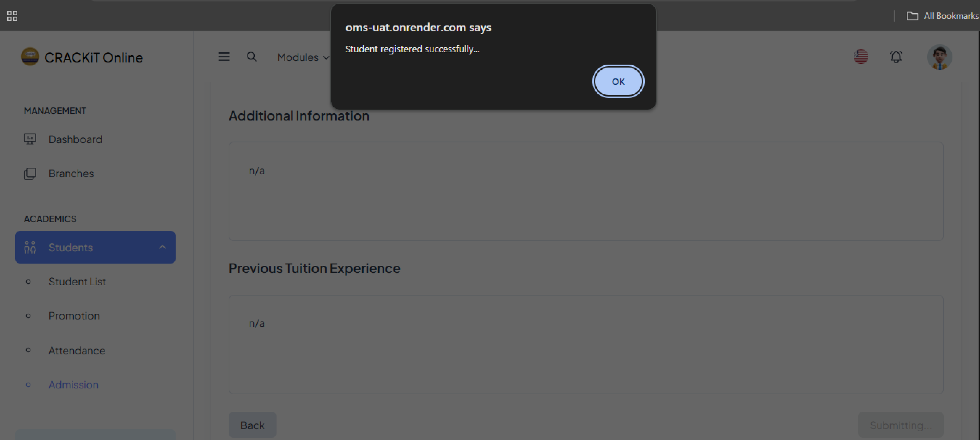
Task: Click the CRACKiT Online logo icon
Action: [x=30, y=57]
